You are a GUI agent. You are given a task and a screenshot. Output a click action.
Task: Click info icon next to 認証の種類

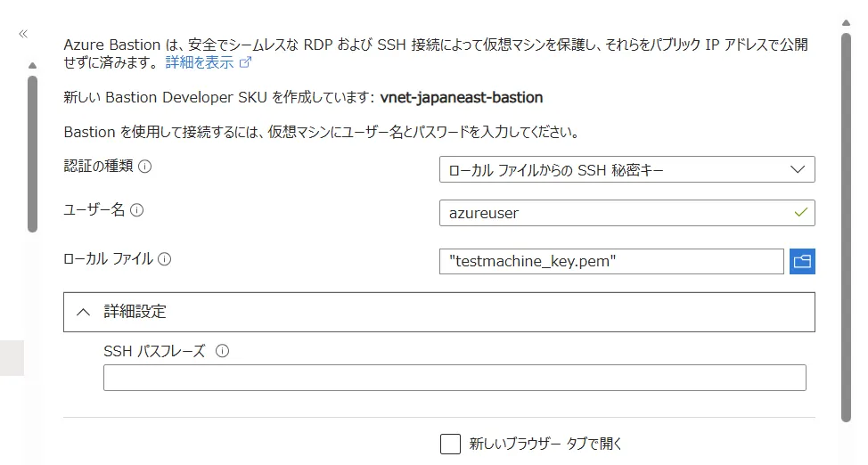coord(144,166)
